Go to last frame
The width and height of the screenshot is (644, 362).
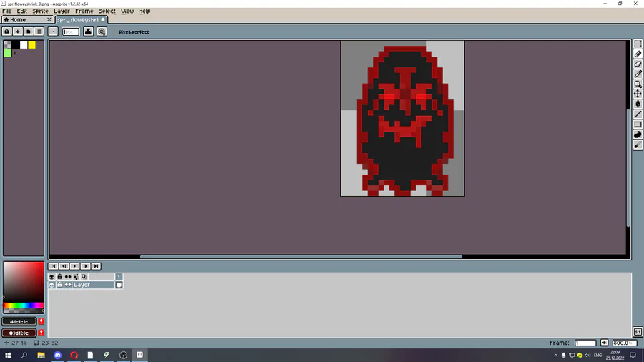coord(96,266)
